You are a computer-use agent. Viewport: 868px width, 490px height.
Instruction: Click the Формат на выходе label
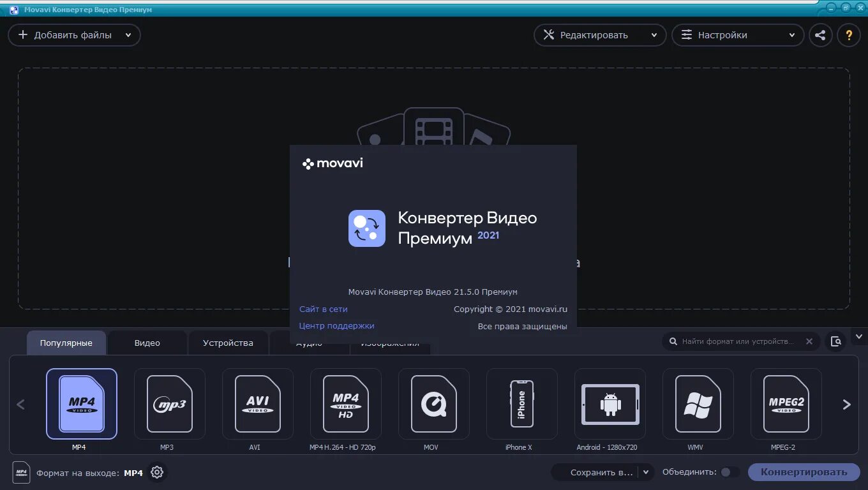click(78, 473)
